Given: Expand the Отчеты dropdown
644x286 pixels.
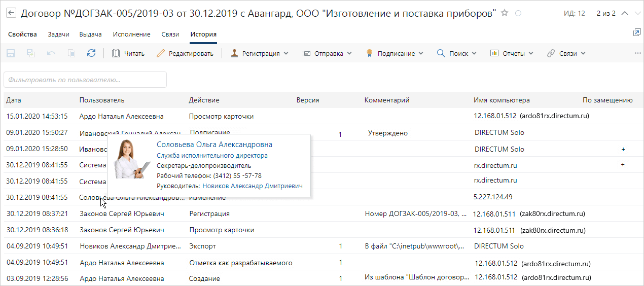Looking at the screenshot, I should (x=512, y=53).
